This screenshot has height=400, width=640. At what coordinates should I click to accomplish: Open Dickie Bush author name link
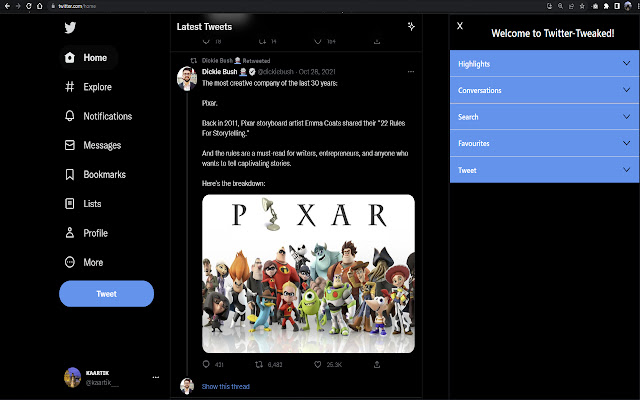pyautogui.click(x=219, y=72)
